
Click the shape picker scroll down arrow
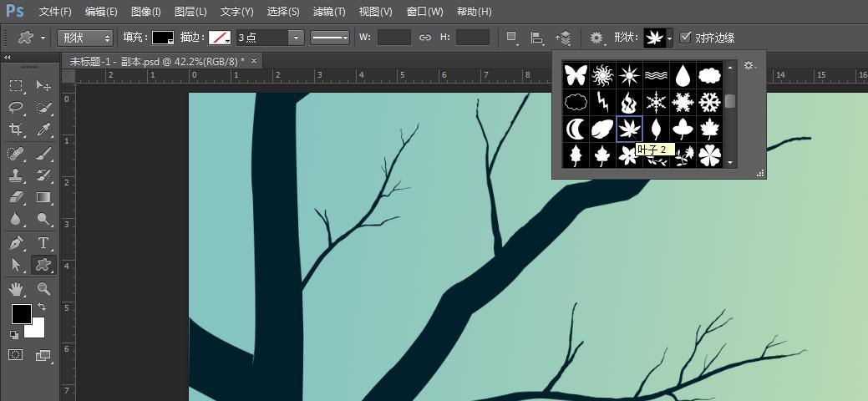(730, 163)
